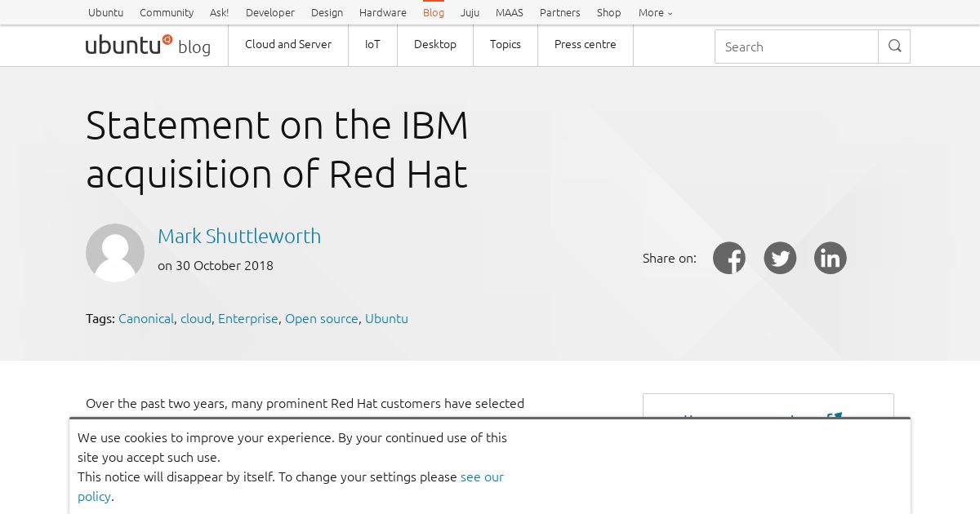Image resolution: width=980 pixels, height=514 pixels.
Task: Open the Shop link
Action: click(609, 12)
